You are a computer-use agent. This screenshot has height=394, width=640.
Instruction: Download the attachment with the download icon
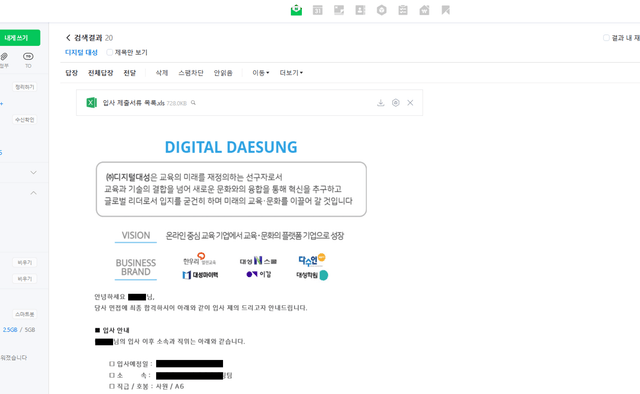380,103
